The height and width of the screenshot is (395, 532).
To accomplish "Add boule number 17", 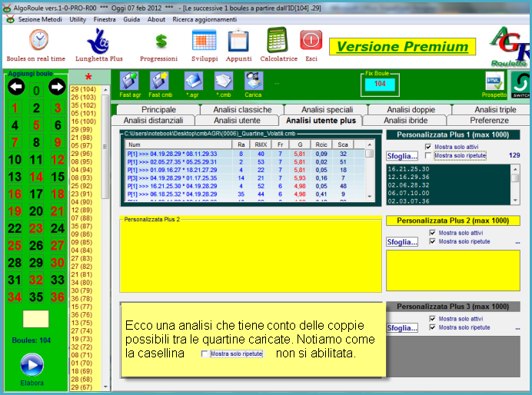I will [36, 194].
